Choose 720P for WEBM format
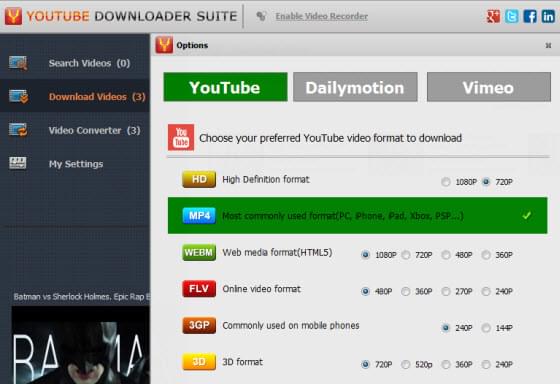 tap(405, 255)
